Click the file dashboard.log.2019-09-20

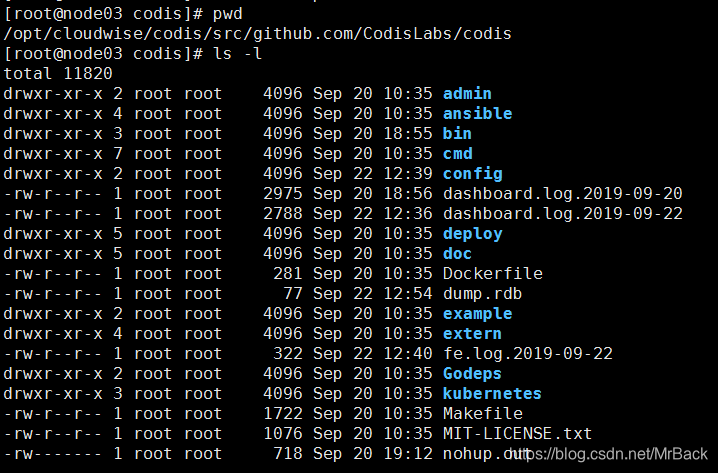click(563, 194)
